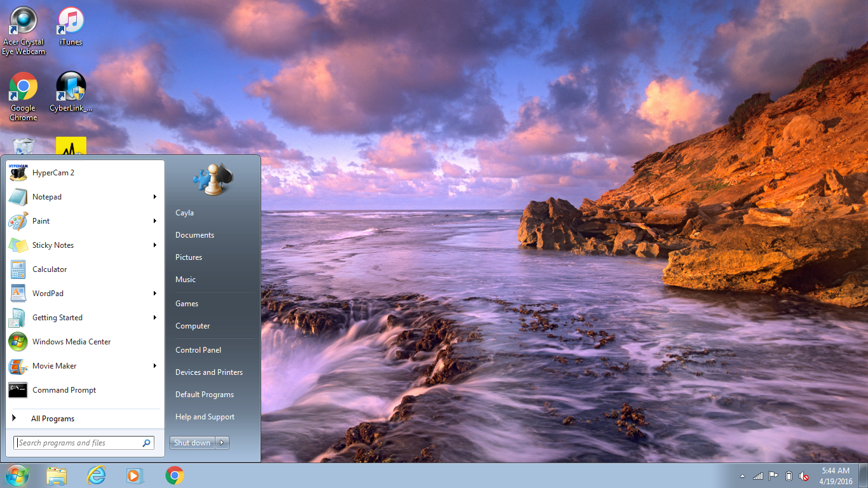The image size is (868, 488).
Task: Click the "HyperCam 2" text in Start menu
Action: click(x=53, y=173)
